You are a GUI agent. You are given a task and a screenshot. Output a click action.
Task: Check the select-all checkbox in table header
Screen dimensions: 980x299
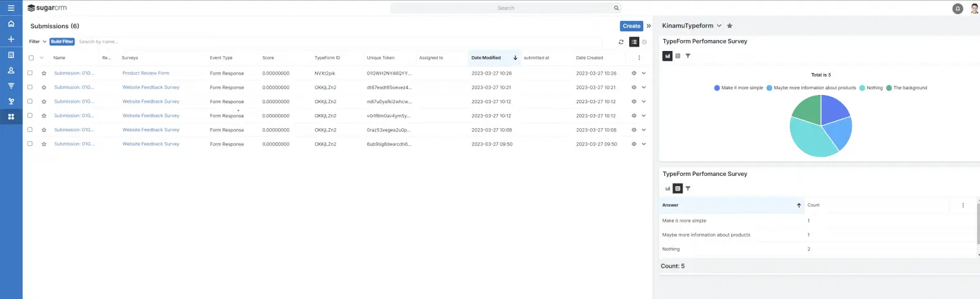click(31, 58)
